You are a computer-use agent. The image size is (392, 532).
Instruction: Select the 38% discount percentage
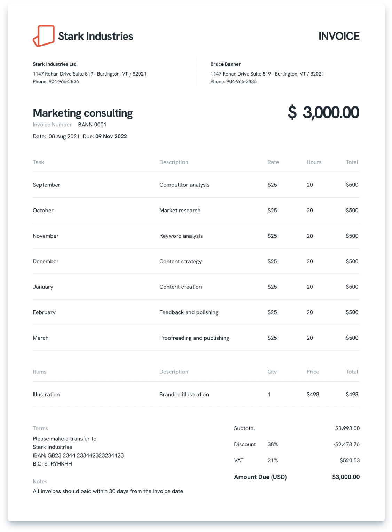click(273, 444)
